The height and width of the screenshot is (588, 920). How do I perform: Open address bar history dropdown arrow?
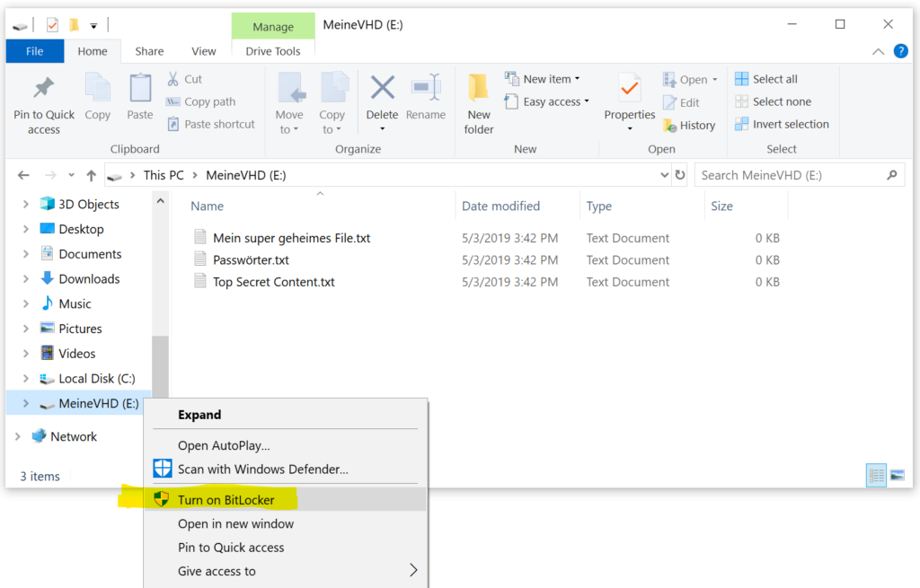pos(664,175)
